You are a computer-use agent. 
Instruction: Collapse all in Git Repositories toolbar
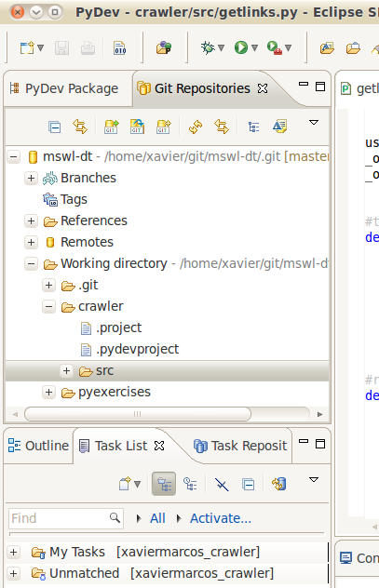point(54,127)
